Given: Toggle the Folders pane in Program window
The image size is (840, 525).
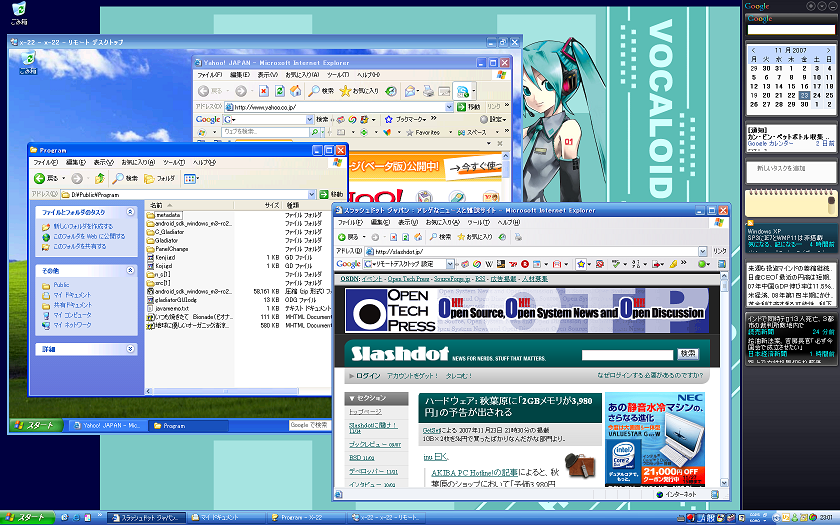Looking at the screenshot, I should coord(160,178).
